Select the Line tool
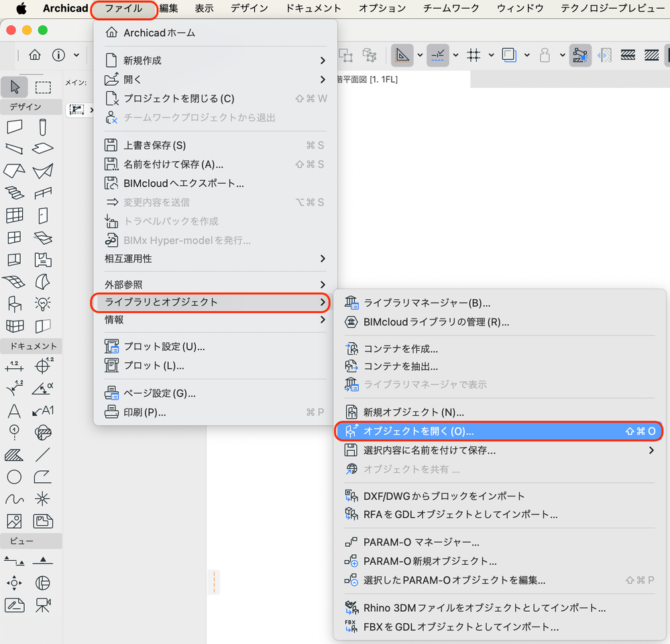Viewport: 670px width, 644px height. [43, 455]
